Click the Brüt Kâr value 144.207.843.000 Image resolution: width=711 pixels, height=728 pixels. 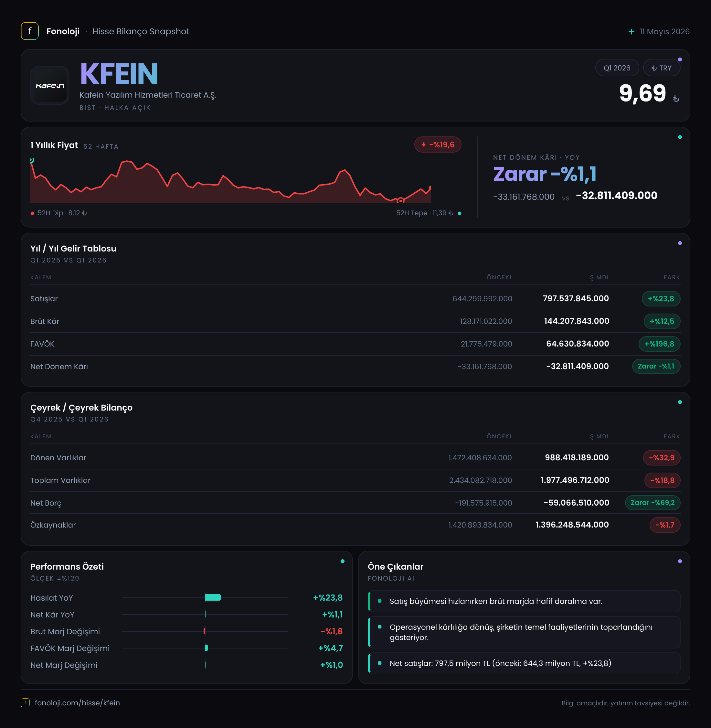point(577,321)
